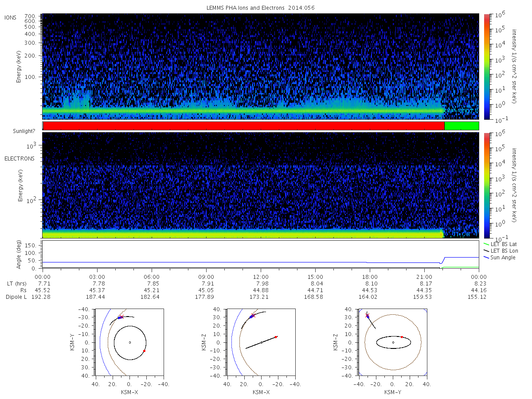Click the red X marker in KSM-X/KSM-Z plot
Image resolution: width=532 pixels, height=399 pixels.
253,315
